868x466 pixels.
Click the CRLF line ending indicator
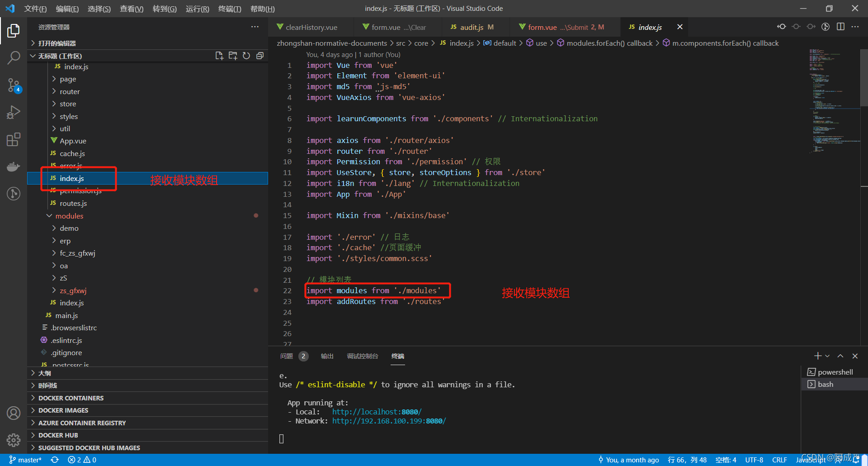pyautogui.click(x=779, y=460)
